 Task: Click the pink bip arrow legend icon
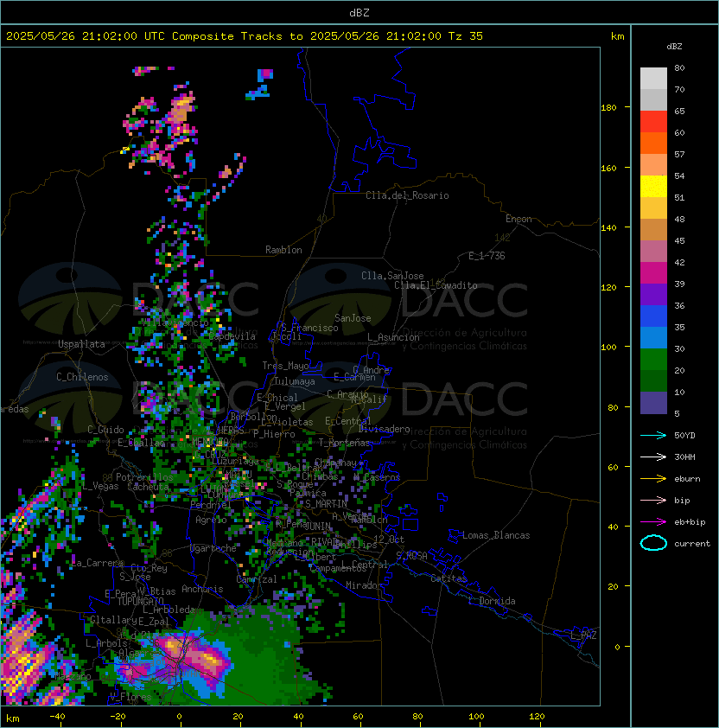(x=653, y=500)
